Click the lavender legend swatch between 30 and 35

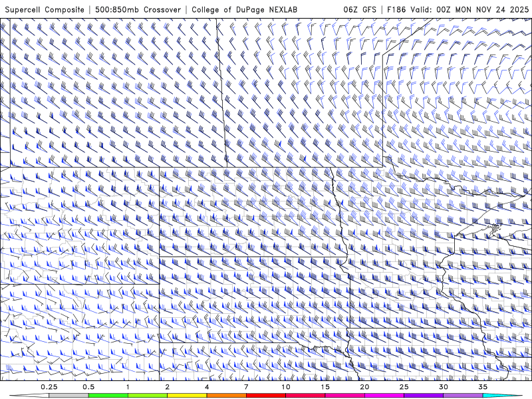463,396
